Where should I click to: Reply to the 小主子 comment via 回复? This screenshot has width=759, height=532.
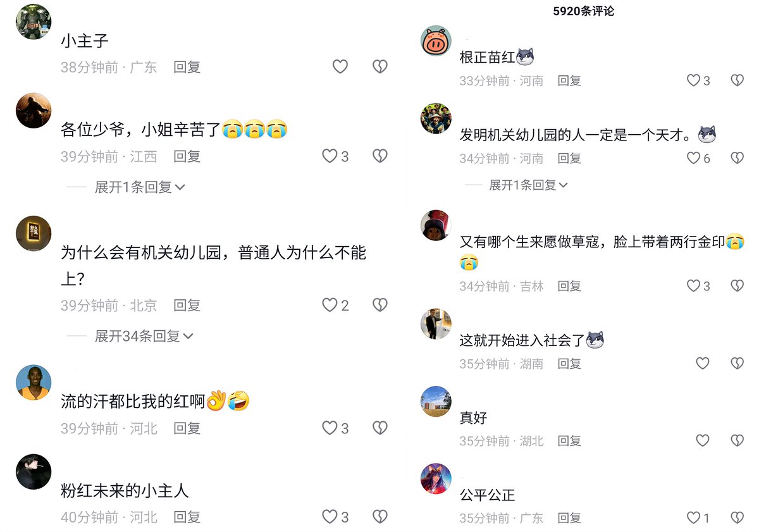click(x=187, y=66)
